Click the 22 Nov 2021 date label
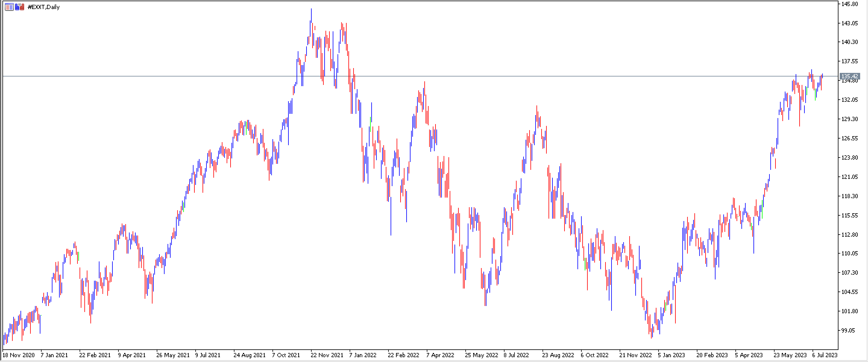The width and height of the screenshot is (868, 362). pos(327,355)
